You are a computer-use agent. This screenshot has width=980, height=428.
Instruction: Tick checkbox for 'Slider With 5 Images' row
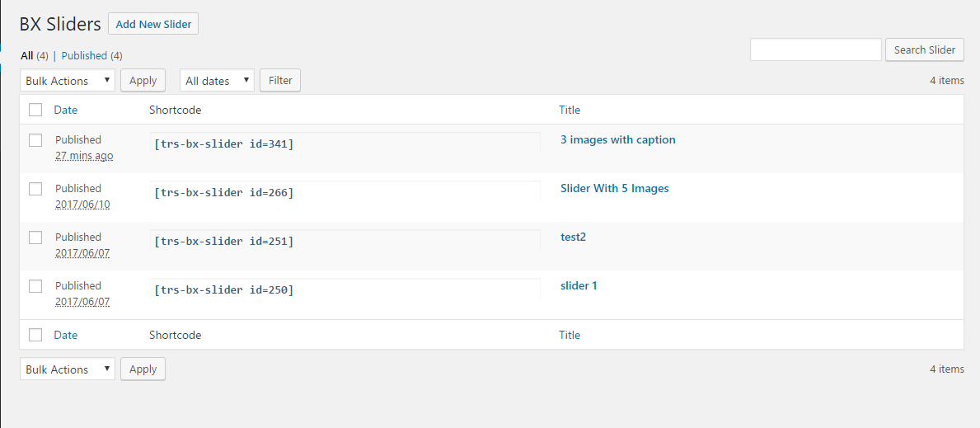pos(35,189)
